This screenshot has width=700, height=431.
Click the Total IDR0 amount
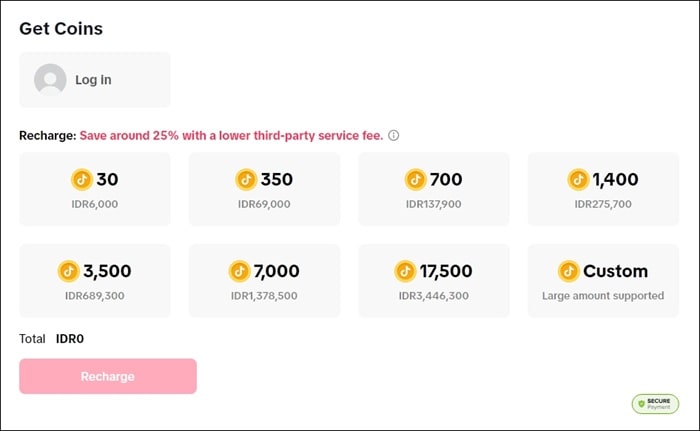click(x=70, y=339)
